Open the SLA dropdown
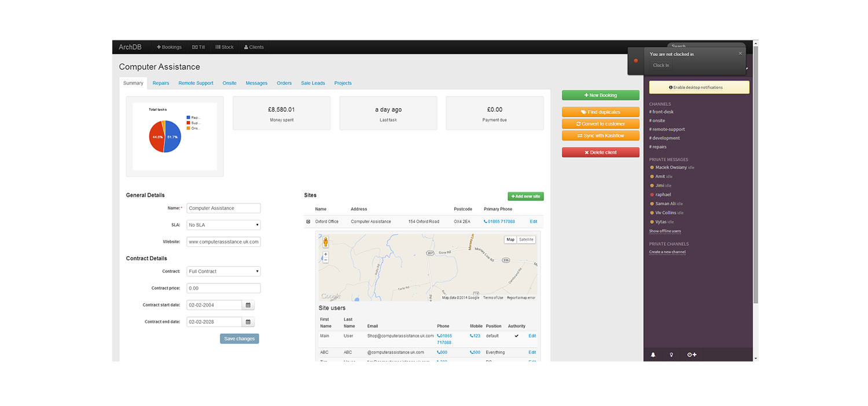 tap(223, 224)
